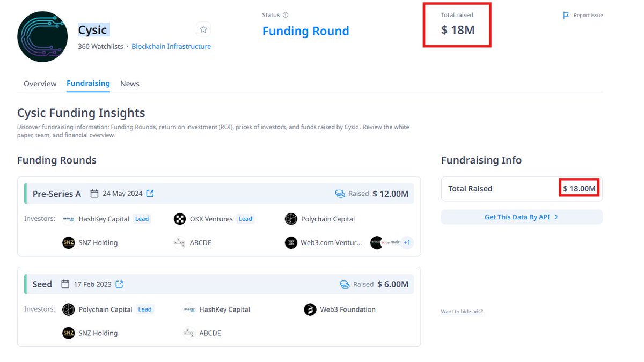The height and width of the screenshot is (362, 644).
Task: Open Polychain Capital name in Seed round
Action: [106, 309]
